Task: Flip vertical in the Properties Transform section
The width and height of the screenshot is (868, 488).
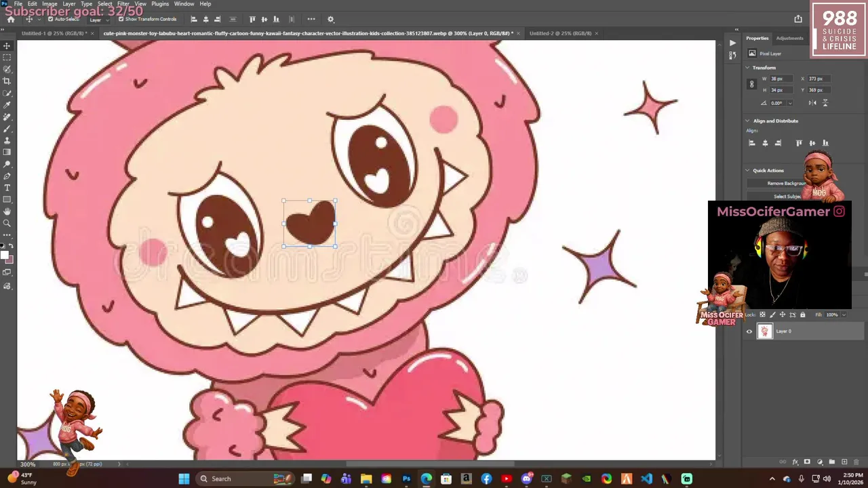Action: (x=825, y=103)
